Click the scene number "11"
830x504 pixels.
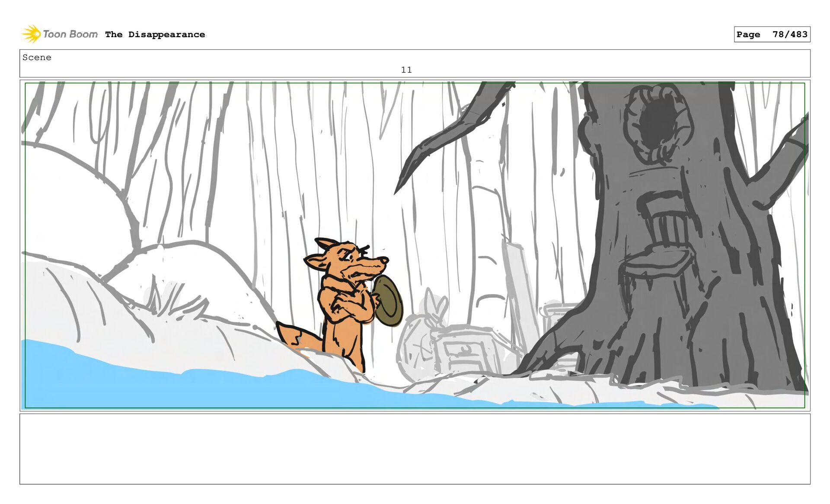[x=406, y=70]
